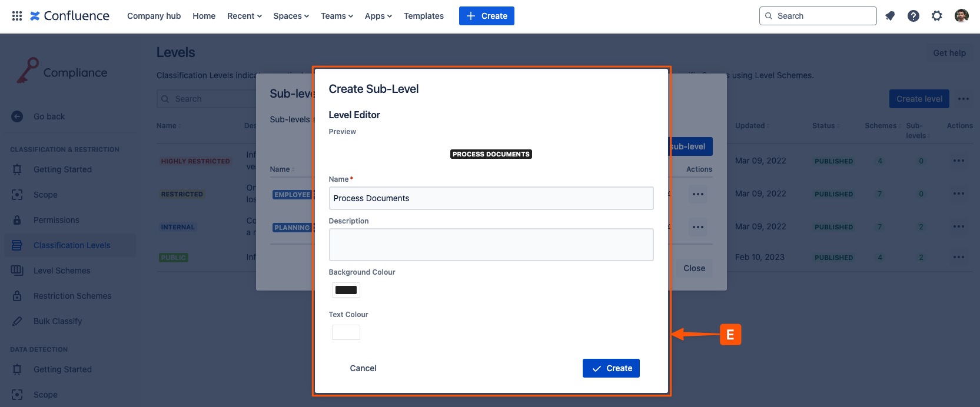Click the Name input field
Screen dimensions: 980x407
491,198
